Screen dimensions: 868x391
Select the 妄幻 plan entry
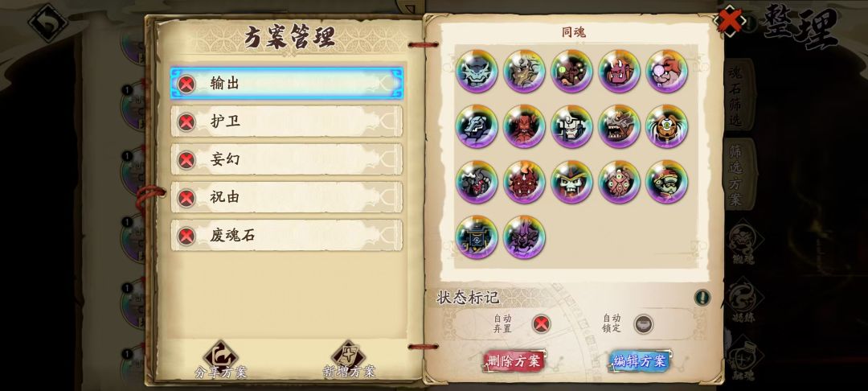(x=287, y=159)
